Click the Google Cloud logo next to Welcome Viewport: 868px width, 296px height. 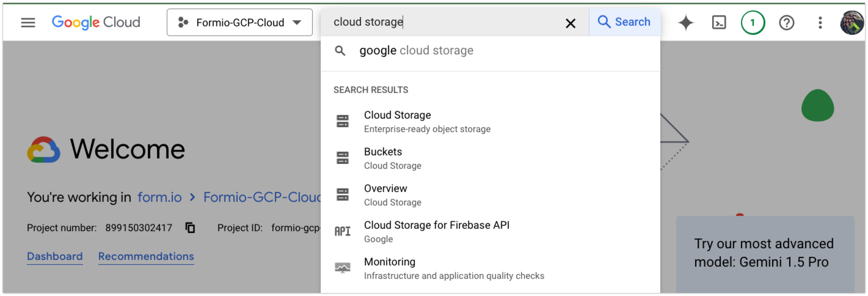(x=43, y=150)
